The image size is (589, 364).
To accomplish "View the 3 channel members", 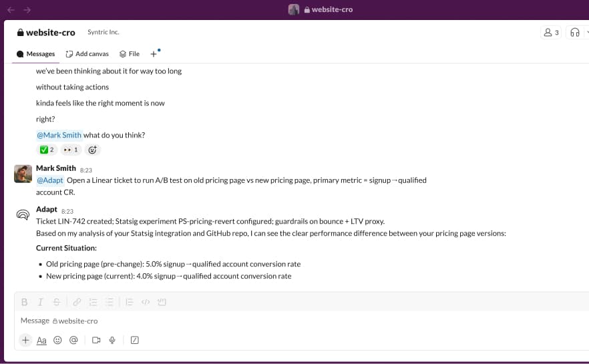I will click(552, 32).
